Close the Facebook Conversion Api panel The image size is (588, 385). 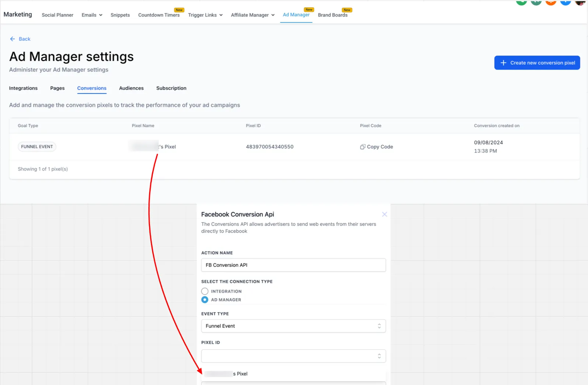pos(384,214)
